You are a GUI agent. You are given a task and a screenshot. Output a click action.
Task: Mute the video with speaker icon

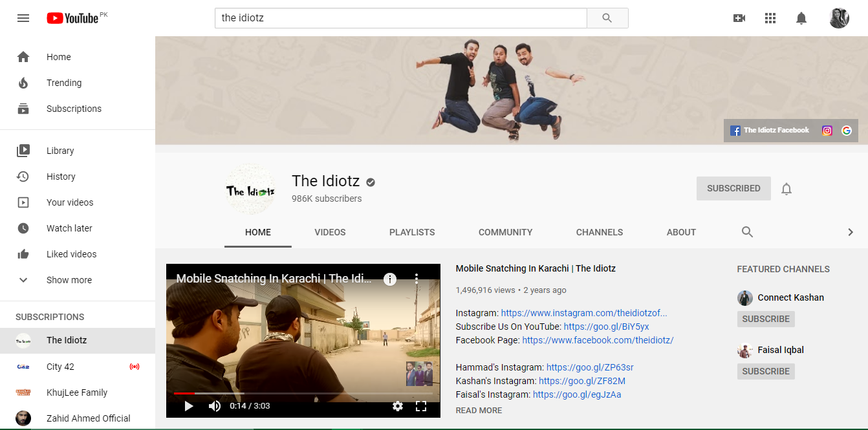pos(214,406)
